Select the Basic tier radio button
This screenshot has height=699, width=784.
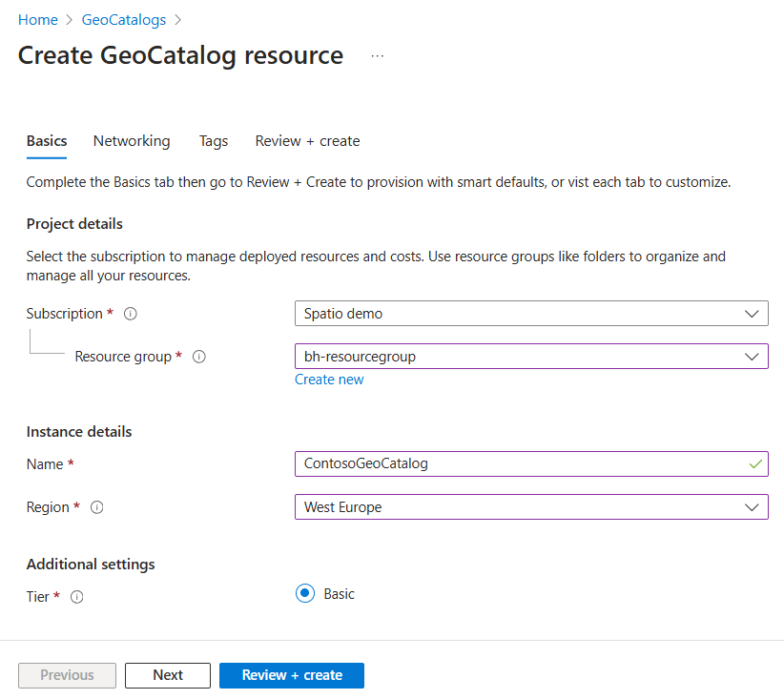click(x=305, y=594)
